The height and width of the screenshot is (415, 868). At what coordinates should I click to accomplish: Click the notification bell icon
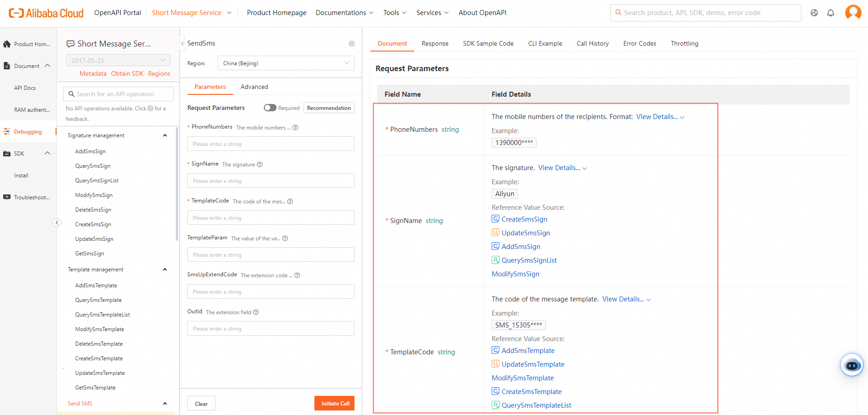pos(831,13)
